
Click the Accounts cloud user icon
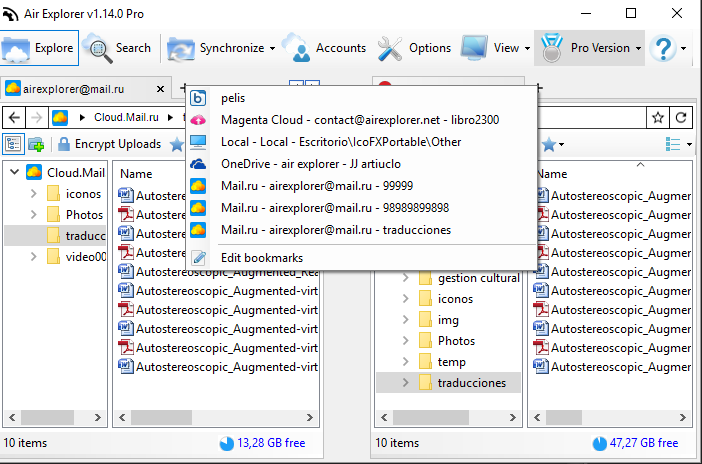click(296, 47)
